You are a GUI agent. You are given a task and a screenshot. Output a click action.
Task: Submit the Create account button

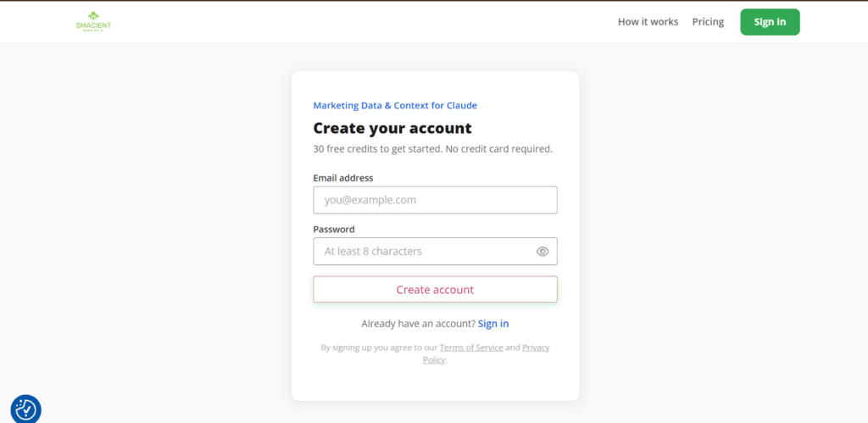pos(435,290)
